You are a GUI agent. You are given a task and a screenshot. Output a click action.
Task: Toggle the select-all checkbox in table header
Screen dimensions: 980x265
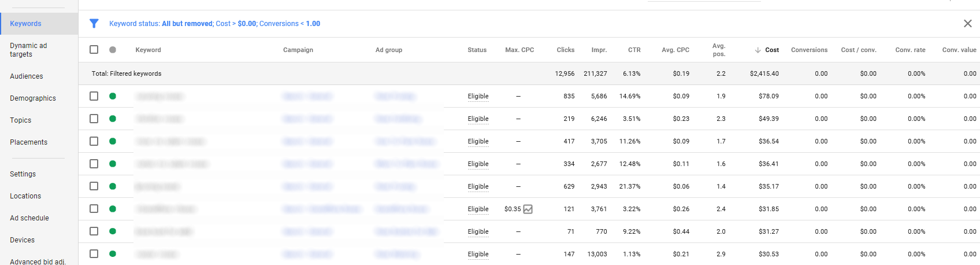coord(94,50)
